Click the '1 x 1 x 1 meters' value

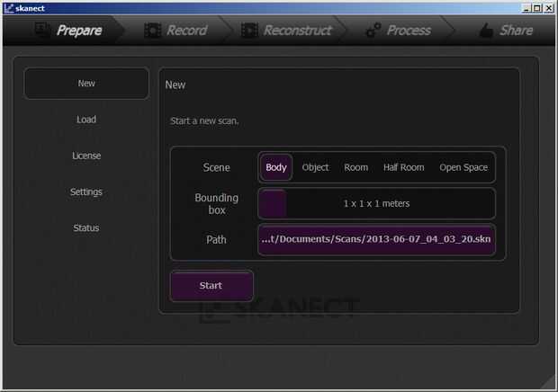[x=376, y=203]
